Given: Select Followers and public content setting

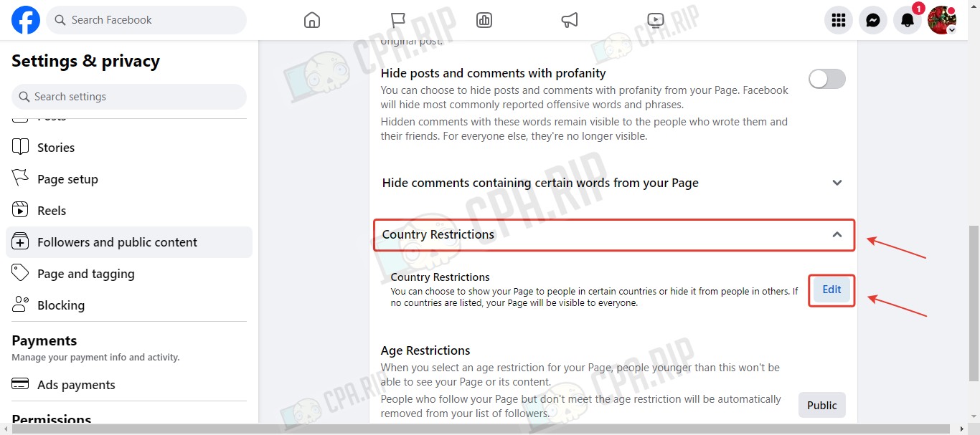Looking at the screenshot, I should coord(129,242).
